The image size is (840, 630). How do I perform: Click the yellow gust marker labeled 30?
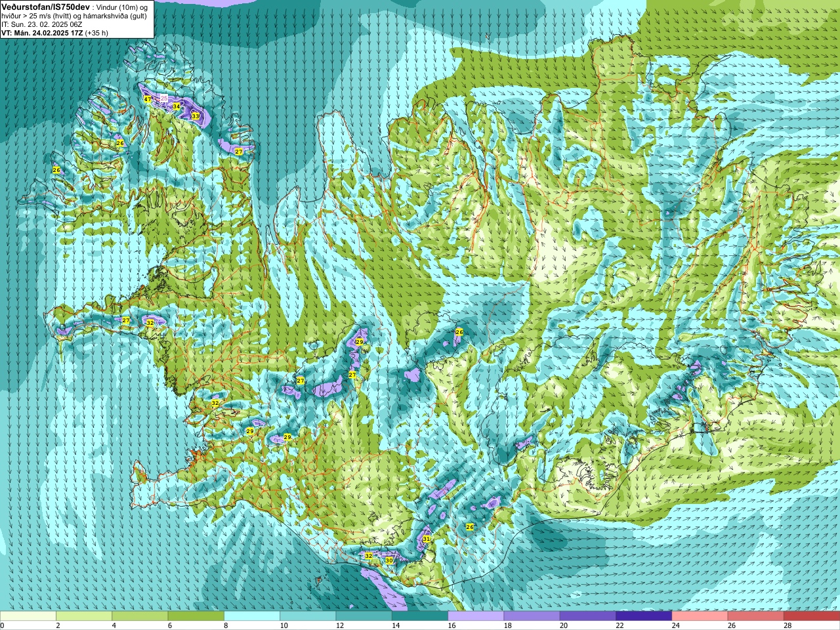[x=388, y=560]
